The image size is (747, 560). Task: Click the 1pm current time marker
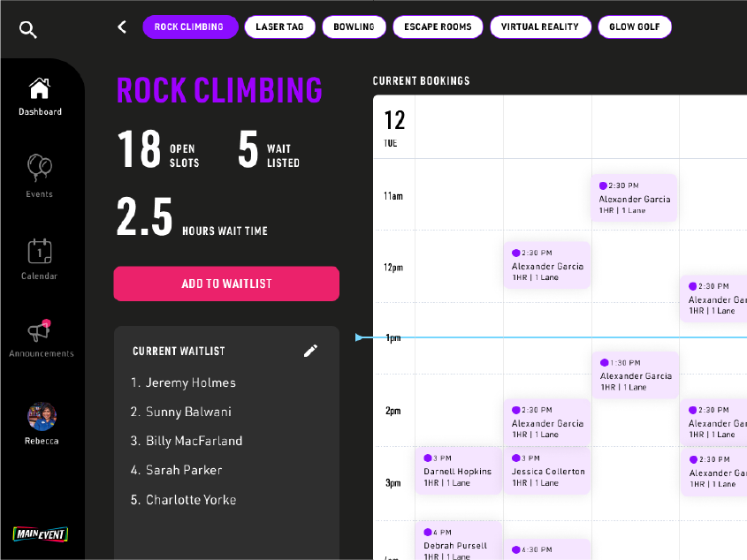[359, 337]
